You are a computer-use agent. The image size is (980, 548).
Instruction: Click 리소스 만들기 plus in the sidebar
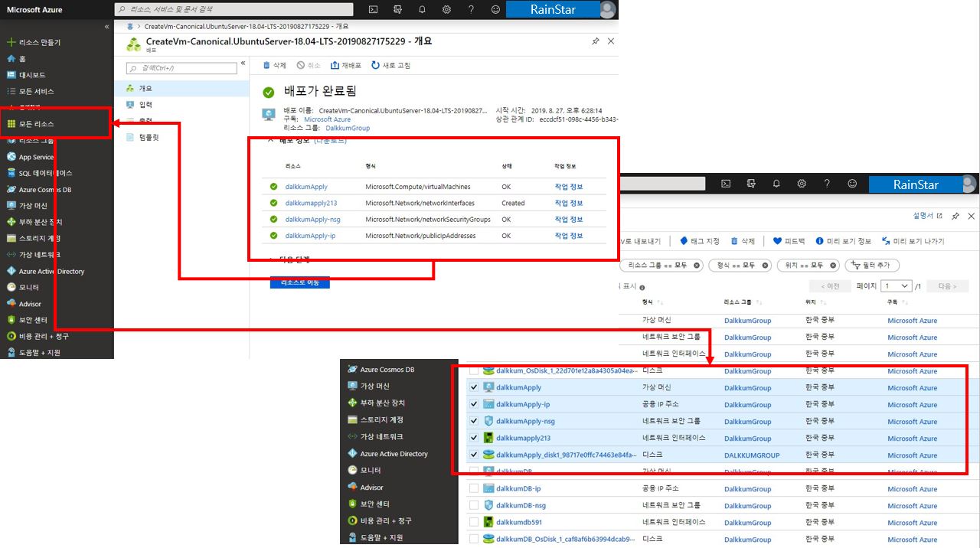click(33, 42)
